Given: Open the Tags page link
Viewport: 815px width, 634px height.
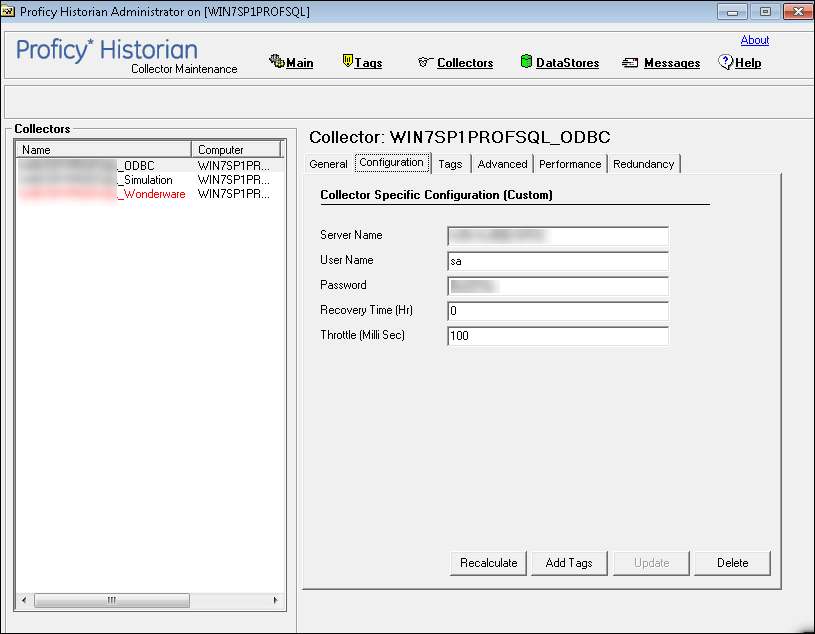Looking at the screenshot, I should point(368,63).
